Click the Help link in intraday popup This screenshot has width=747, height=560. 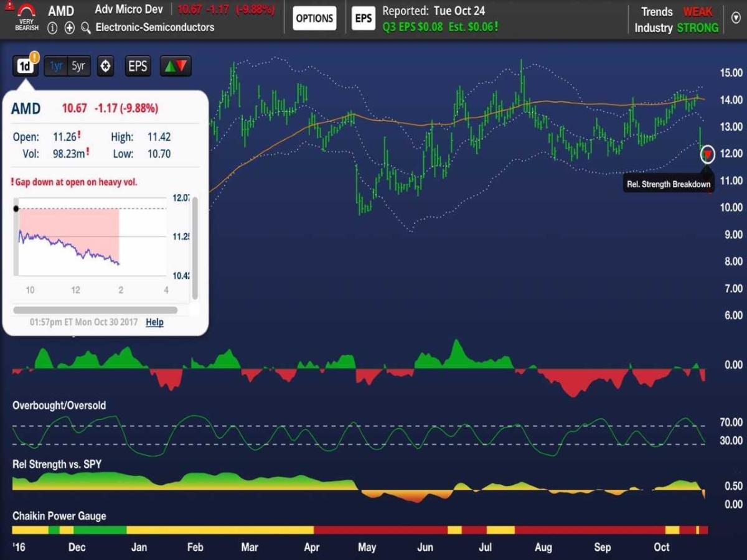pos(154,322)
